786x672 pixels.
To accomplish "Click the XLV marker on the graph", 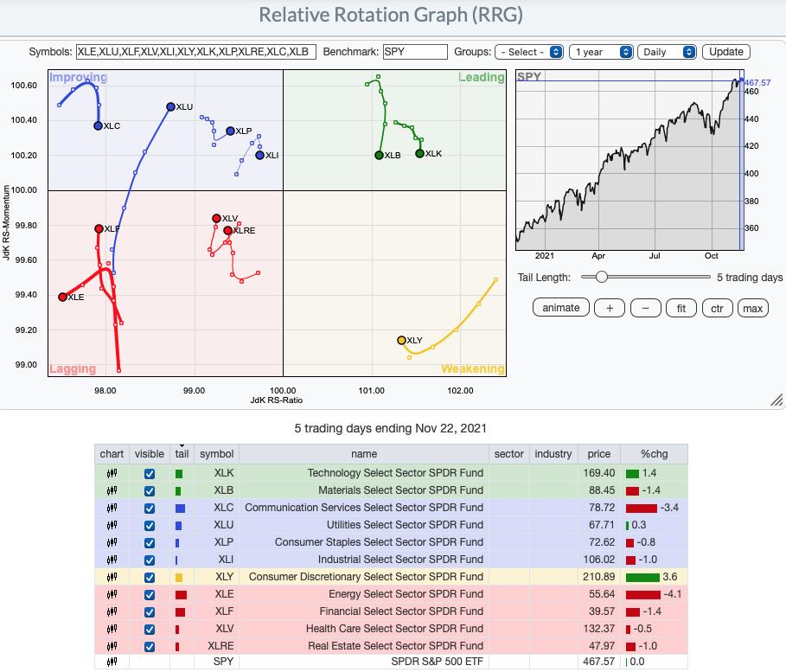I will [x=216, y=218].
